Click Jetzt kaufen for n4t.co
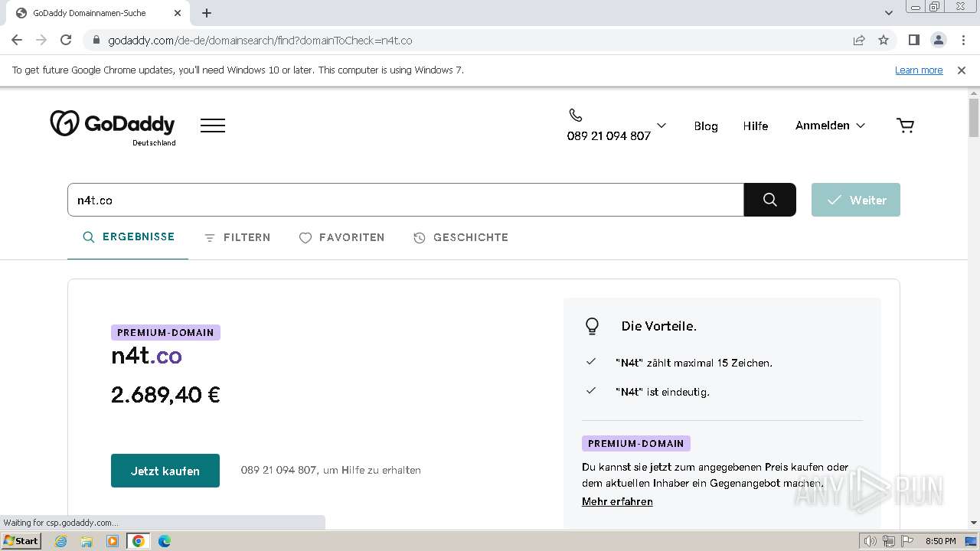Viewport: 980px width, 551px height. tap(165, 471)
